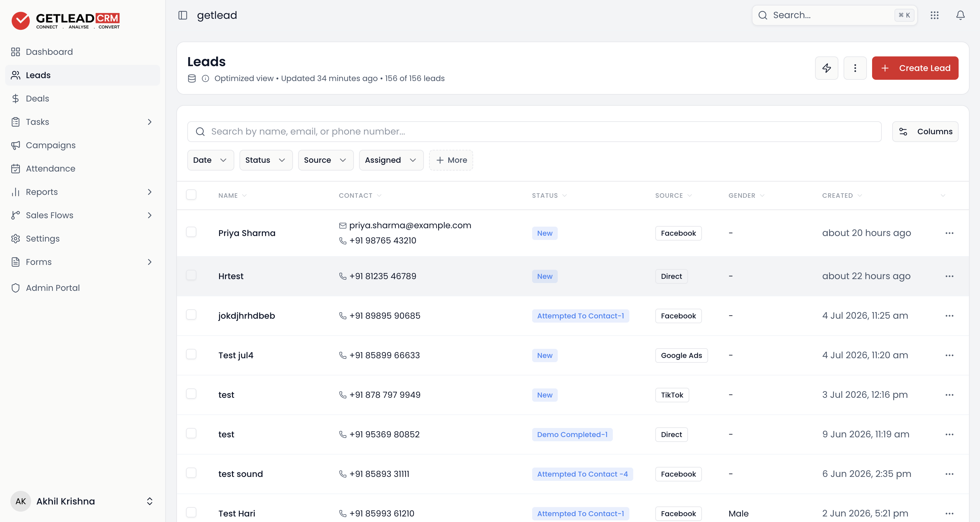This screenshot has width=980, height=522.
Task: Open the Source filter dropdown
Action: (x=326, y=160)
